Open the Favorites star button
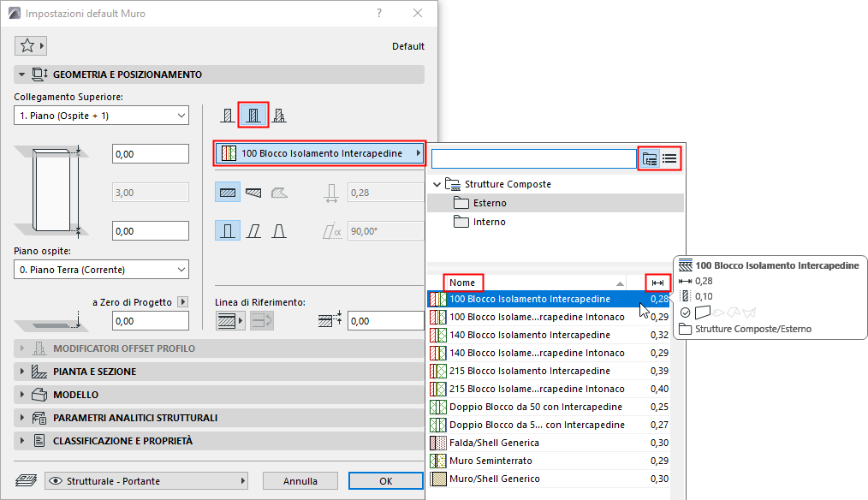The height and width of the screenshot is (500, 868). pos(30,45)
